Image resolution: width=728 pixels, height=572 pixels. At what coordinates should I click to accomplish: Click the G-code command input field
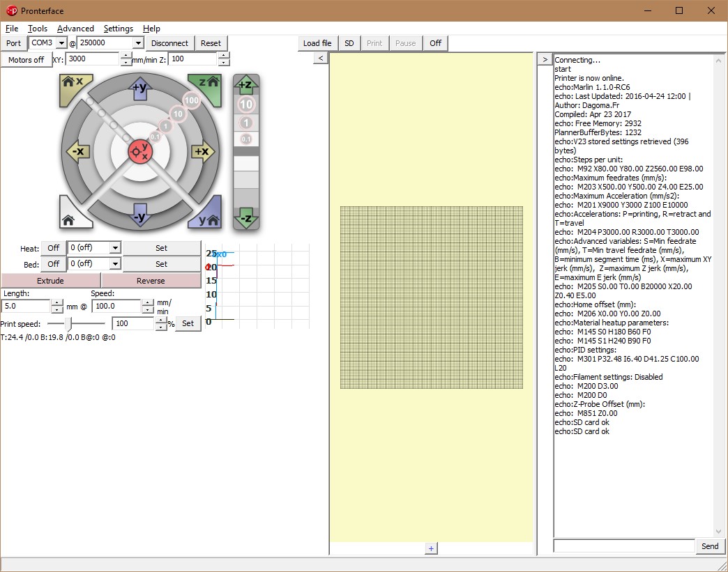[x=623, y=546]
